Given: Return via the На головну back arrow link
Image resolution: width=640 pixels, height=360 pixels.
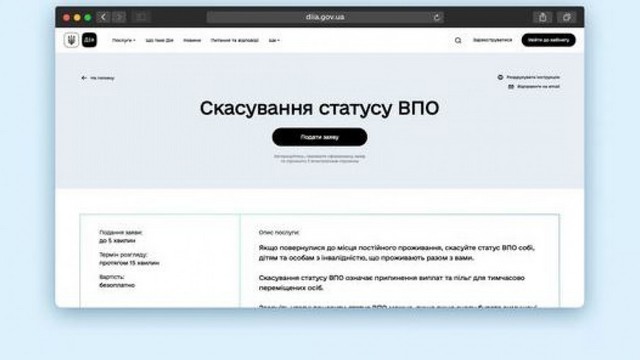Looking at the screenshot, I should pyautogui.click(x=98, y=78).
